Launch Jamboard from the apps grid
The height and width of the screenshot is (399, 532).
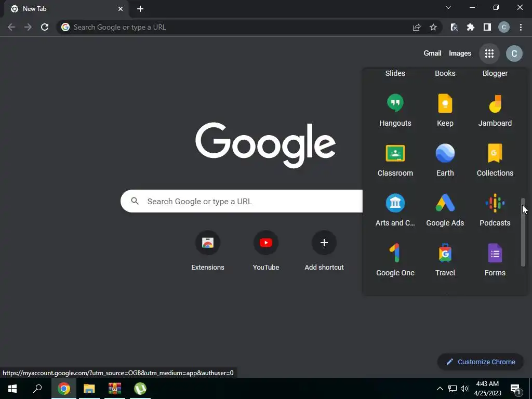click(495, 110)
